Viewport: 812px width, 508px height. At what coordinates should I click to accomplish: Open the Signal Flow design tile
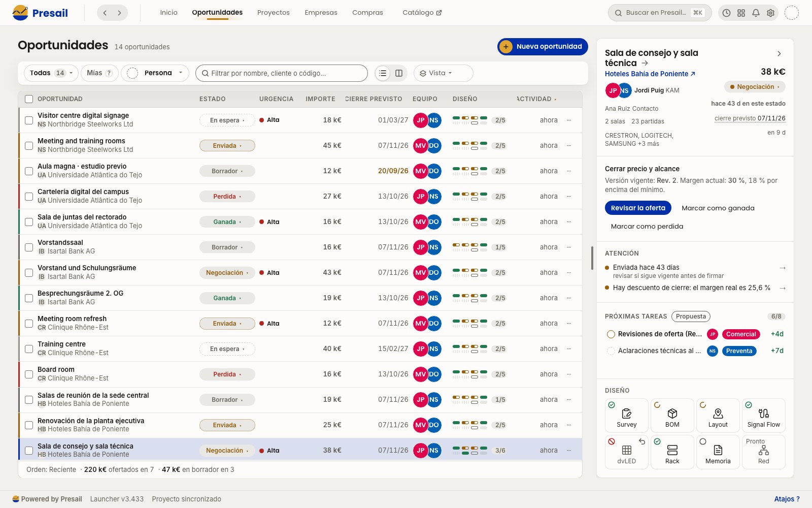click(763, 415)
